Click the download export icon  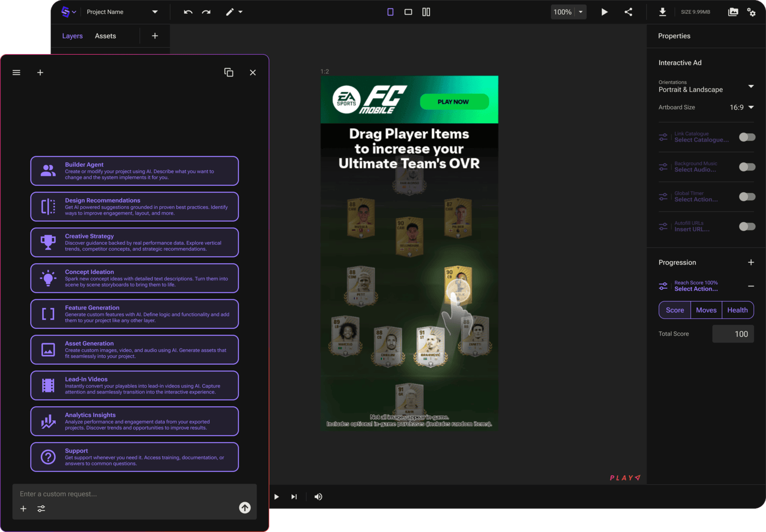[663, 12]
